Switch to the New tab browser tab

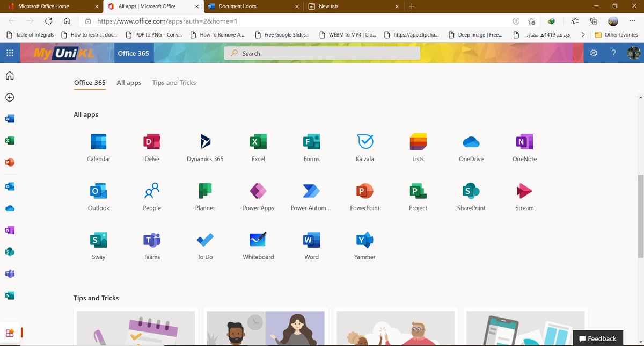(x=353, y=6)
